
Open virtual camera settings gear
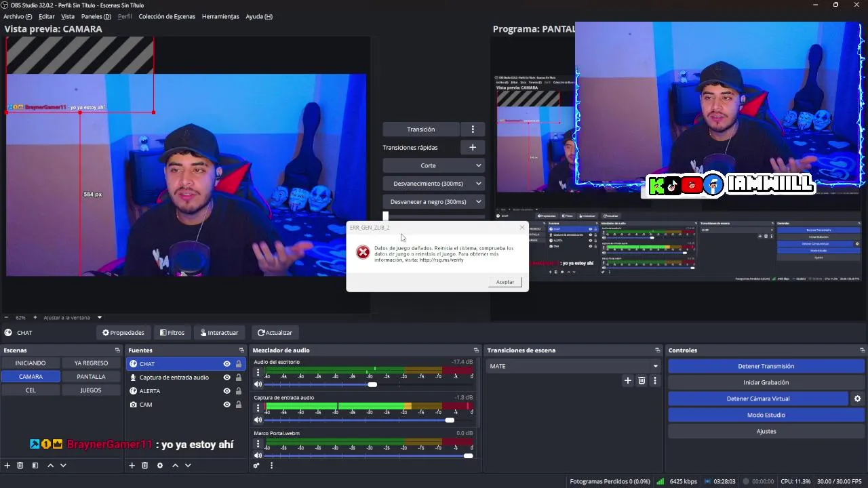pos(857,399)
